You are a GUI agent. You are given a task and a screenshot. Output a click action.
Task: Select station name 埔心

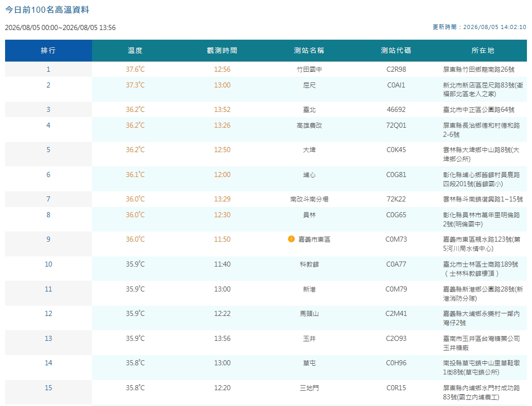tap(309, 175)
